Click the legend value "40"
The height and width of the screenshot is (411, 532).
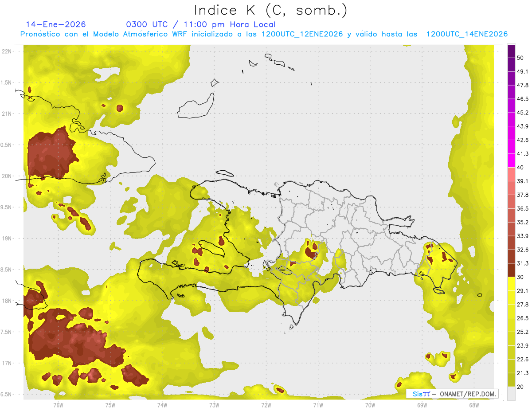pyautogui.click(x=521, y=168)
